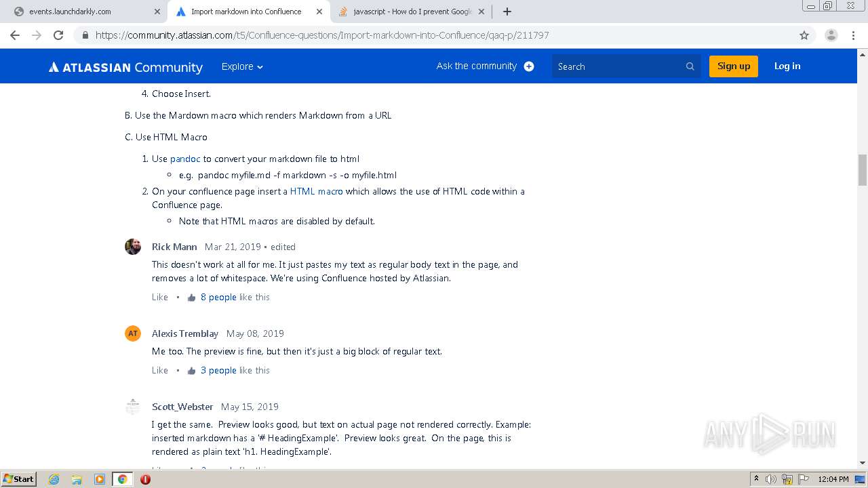The image size is (868, 488).
Task: Open the volume tray icon
Action: (x=771, y=479)
